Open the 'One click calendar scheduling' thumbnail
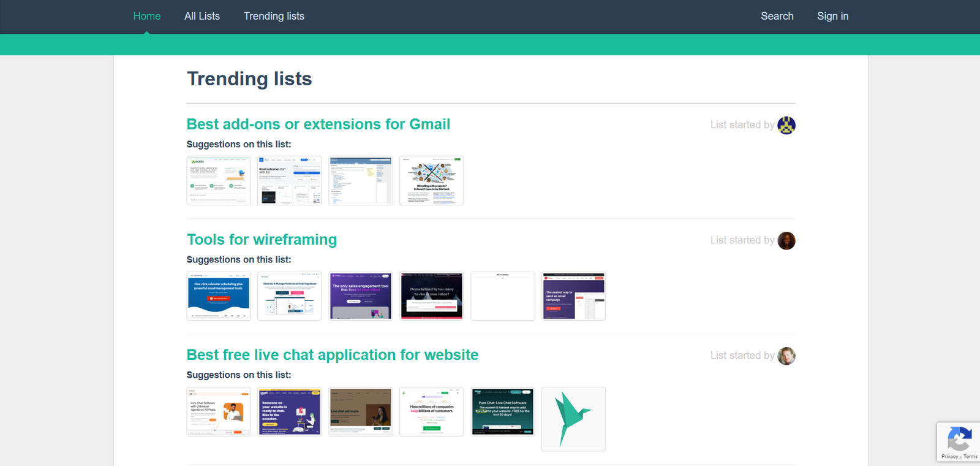 pos(219,296)
